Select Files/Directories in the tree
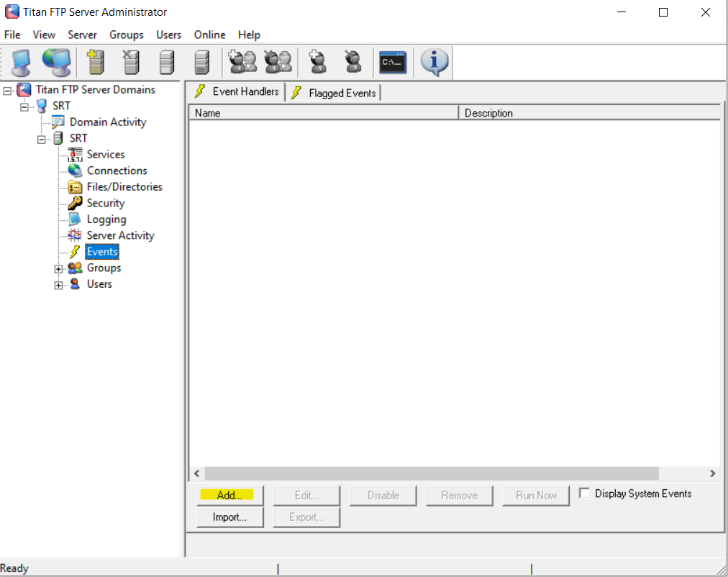Image resolution: width=728 pixels, height=577 pixels. coord(124,187)
